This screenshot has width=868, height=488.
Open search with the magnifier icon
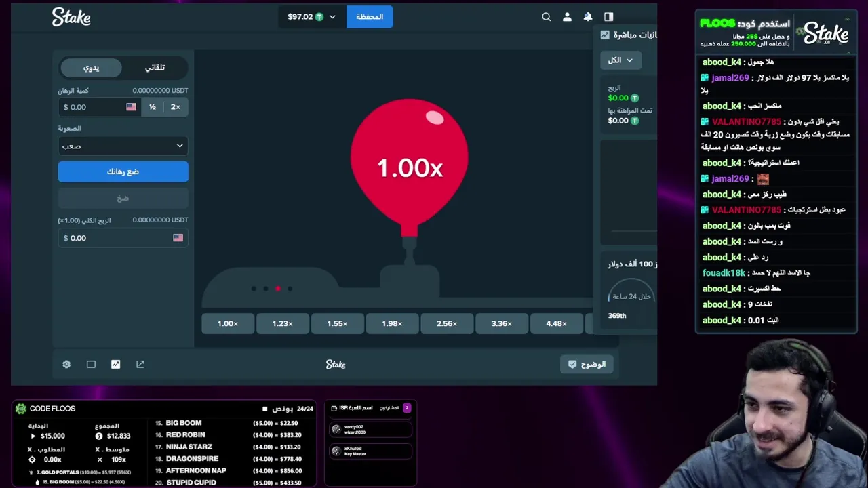pyautogui.click(x=547, y=17)
